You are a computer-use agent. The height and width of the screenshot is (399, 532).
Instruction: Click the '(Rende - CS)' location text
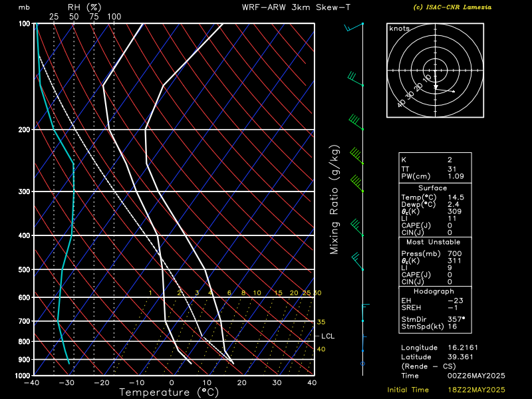[x=428, y=366]
